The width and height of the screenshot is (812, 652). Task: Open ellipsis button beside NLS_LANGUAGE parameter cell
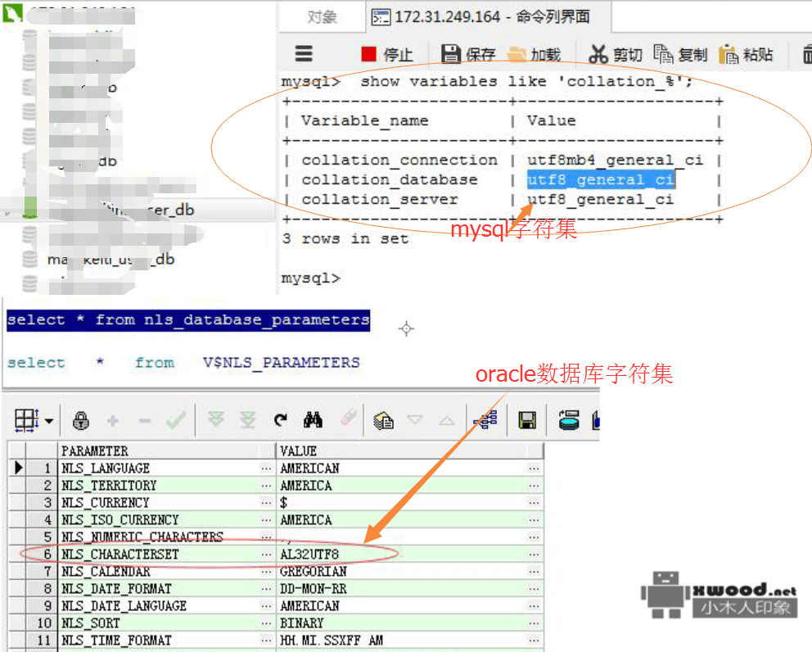pos(266,469)
